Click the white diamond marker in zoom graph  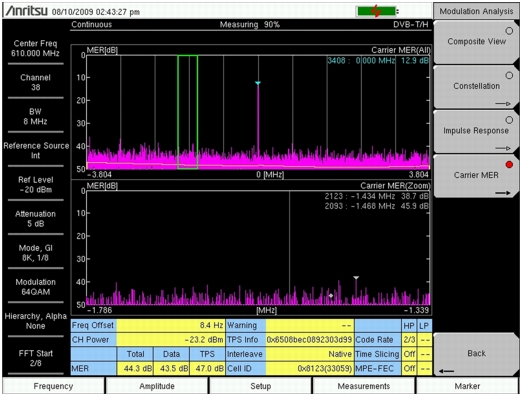click(331, 295)
